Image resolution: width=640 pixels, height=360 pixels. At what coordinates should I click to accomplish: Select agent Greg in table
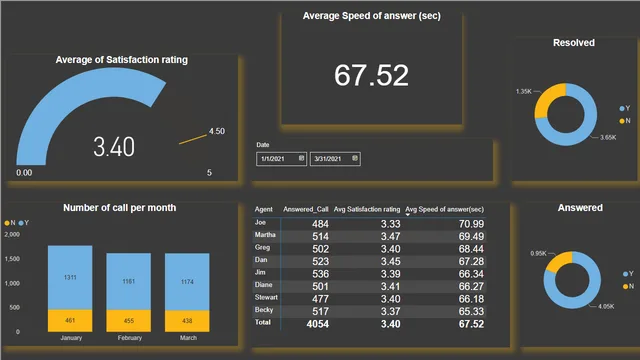pyautogui.click(x=262, y=247)
